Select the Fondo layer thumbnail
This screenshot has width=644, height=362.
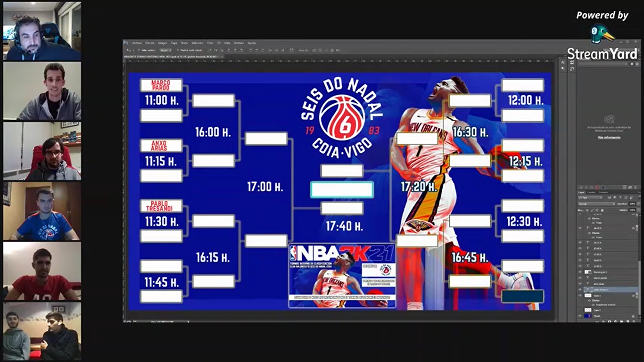click(587, 316)
